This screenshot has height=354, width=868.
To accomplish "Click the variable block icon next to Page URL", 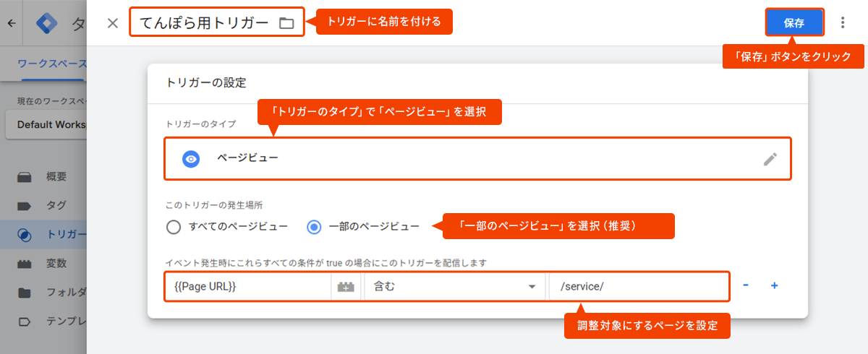I will coord(345,287).
